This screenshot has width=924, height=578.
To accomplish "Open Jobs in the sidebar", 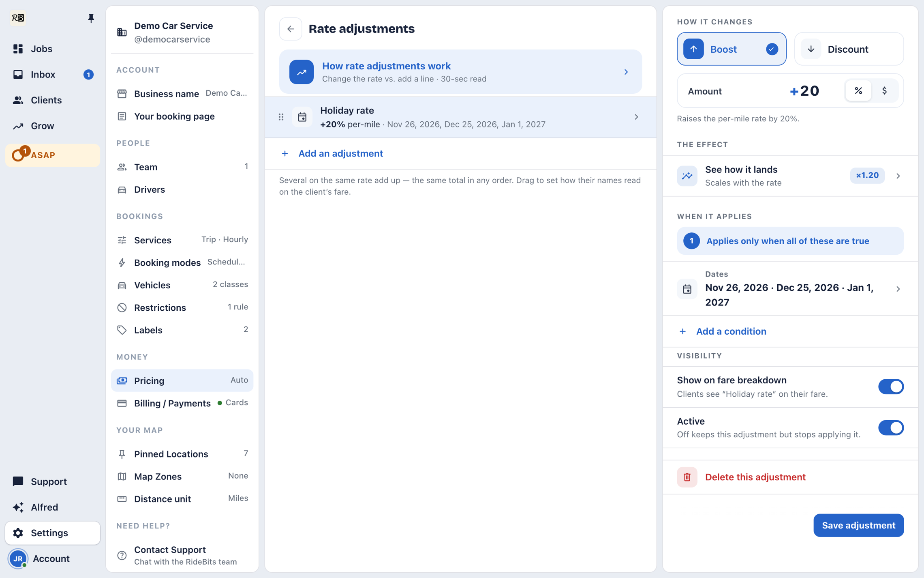I will 53,49.
